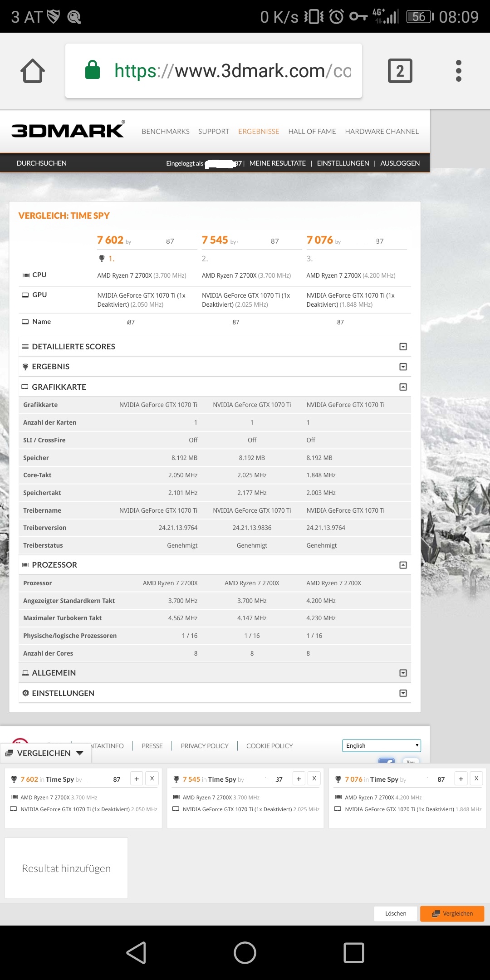
Task: Click Presse footer link
Action: pos(152,746)
